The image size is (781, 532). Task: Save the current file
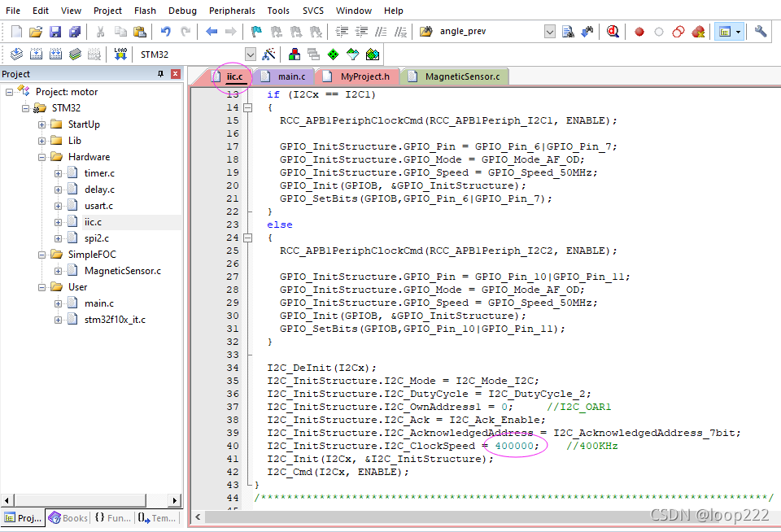(x=55, y=32)
